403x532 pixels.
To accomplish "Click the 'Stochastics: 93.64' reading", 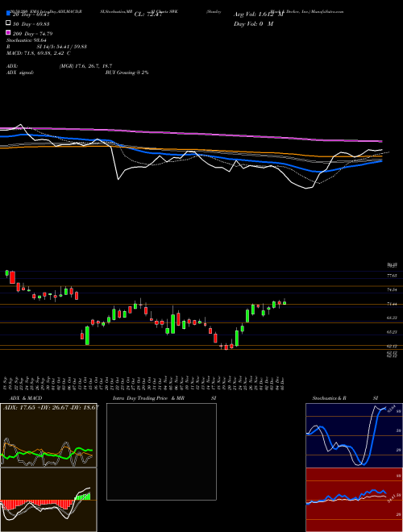I will click(27, 40).
